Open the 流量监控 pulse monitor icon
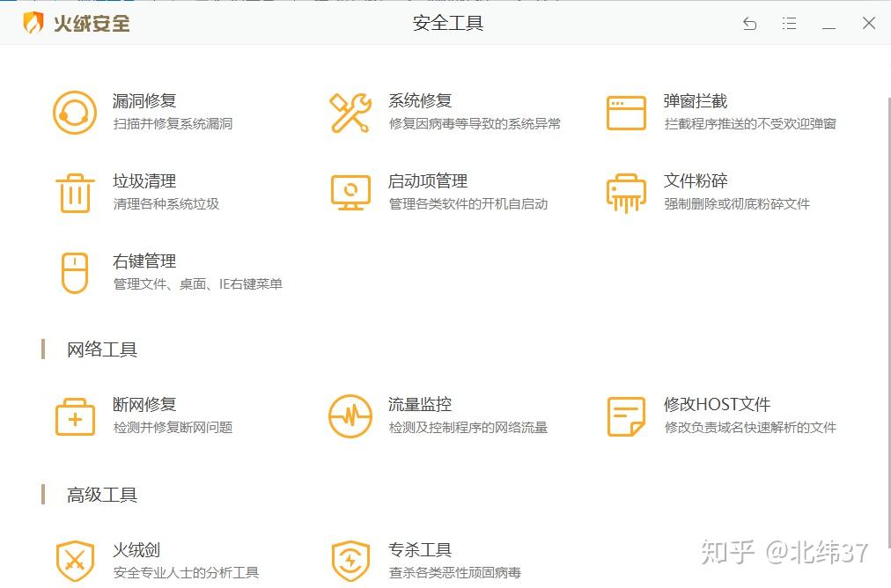This screenshot has width=891, height=588. (350, 416)
